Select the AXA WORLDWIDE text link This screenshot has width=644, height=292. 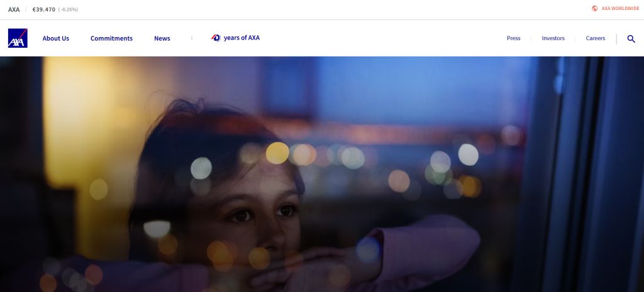[620, 8]
